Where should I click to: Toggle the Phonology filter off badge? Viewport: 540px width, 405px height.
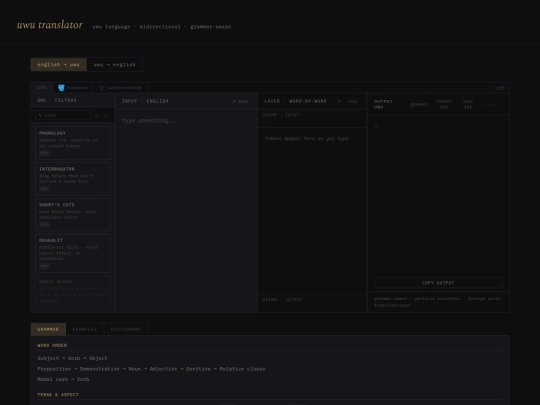pyautogui.click(x=44, y=153)
